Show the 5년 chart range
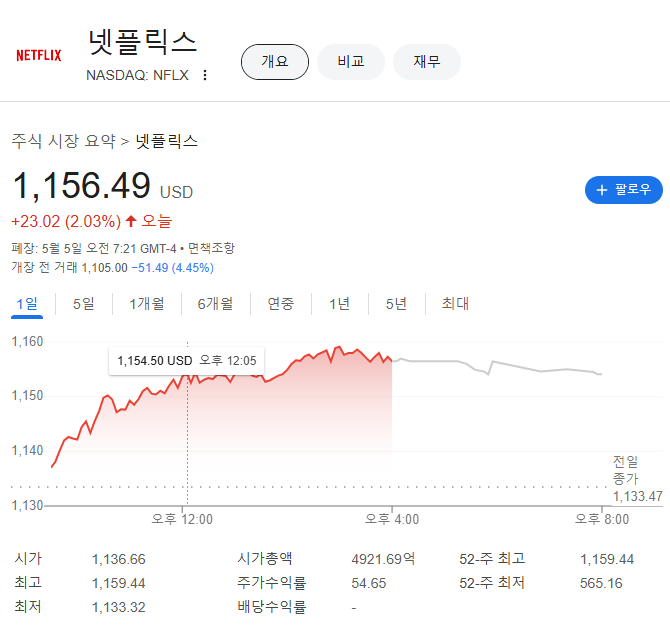Image resolution: width=670 pixels, height=636 pixels. click(396, 304)
